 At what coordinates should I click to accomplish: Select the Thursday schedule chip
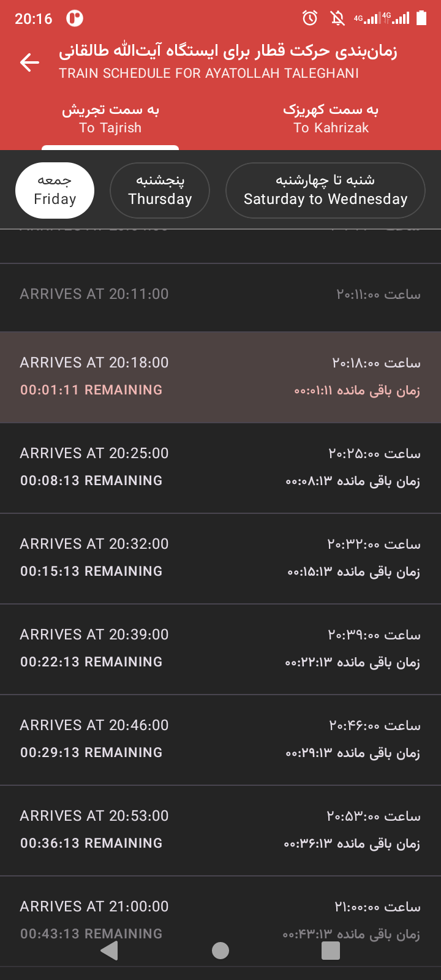pos(160,190)
